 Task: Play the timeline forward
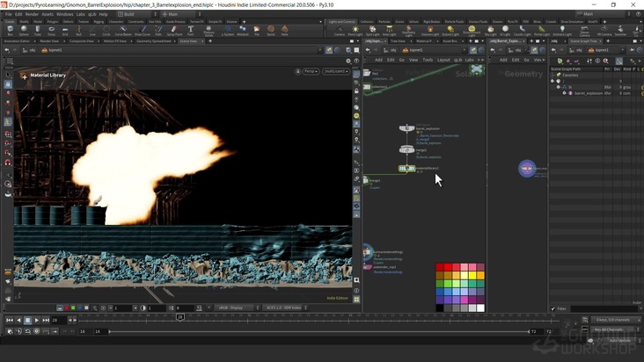[x=37, y=320]
